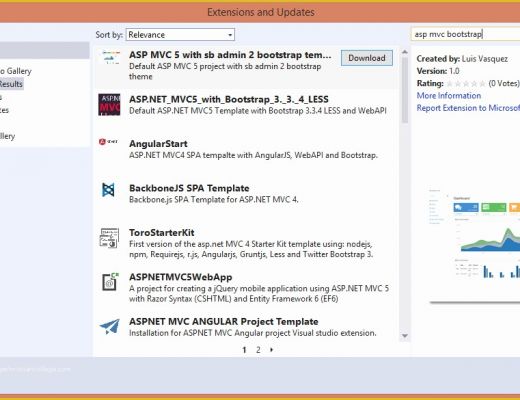Open the Sort by Relevance dropdown
The image size is (520, 400).
tap(180, 35)
